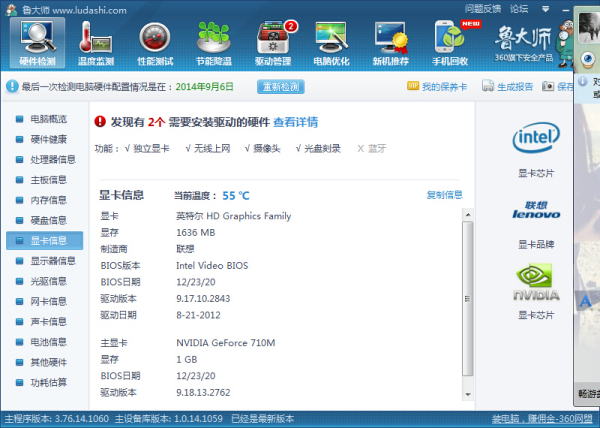Open the 新机推荐 new PC recommendations

[x=391, y=43]
